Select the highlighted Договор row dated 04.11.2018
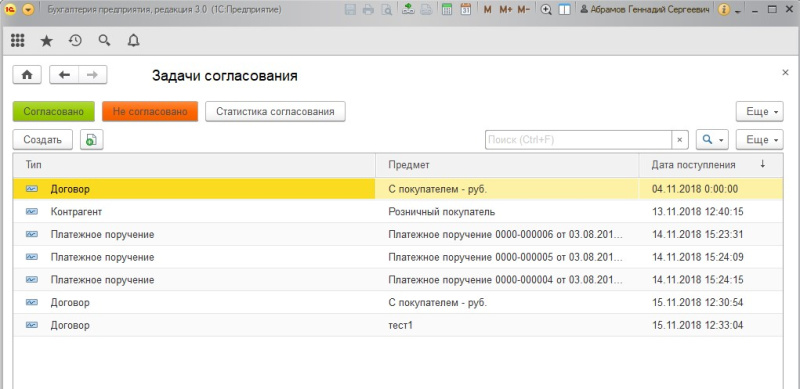Image resolution: width=800 pixels, height=389 pixels. point(398,189)
